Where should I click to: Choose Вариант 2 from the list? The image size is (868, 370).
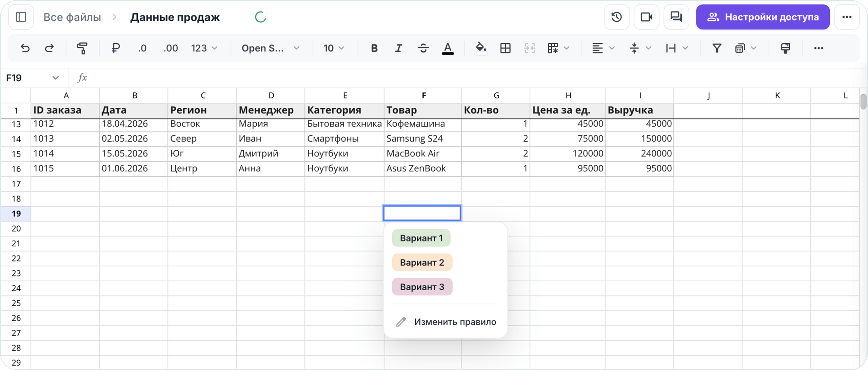(x=422, y=263)
